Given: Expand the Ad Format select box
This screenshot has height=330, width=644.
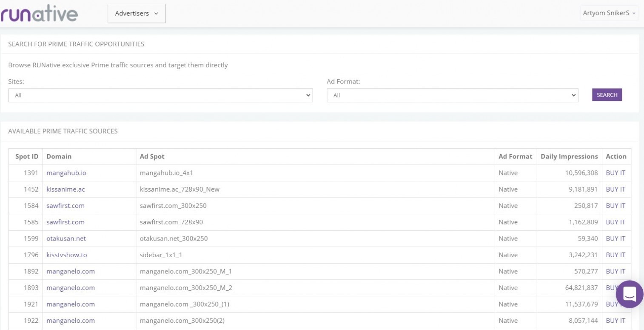Looking at the screenshot, I should [453, 95].
